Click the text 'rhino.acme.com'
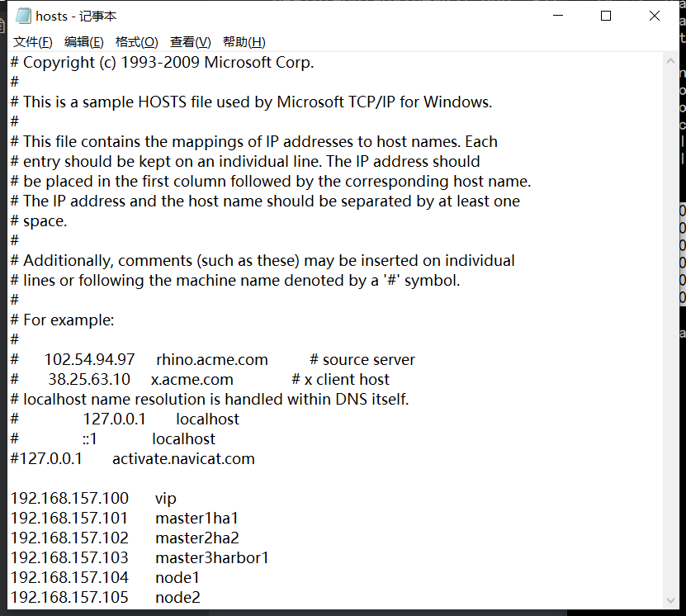Image resolution: width=686 pixels, height=616 pixels. point(212,360)
